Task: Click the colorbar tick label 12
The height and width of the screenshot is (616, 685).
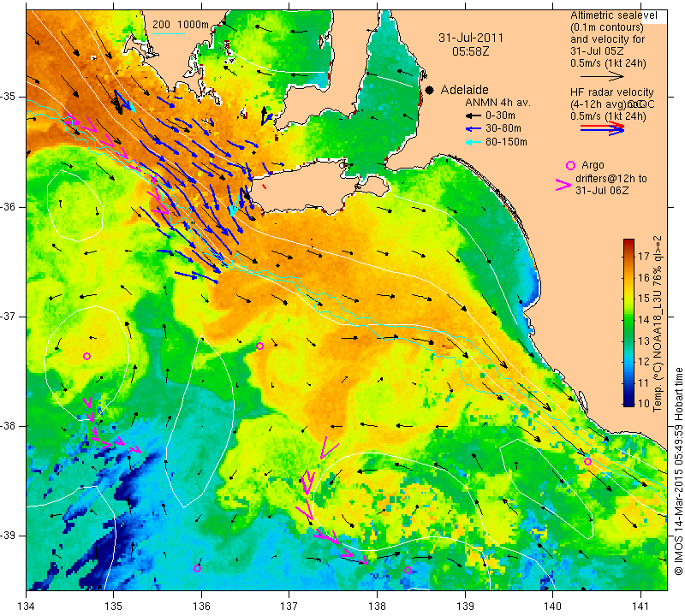Action: point(644,362)
